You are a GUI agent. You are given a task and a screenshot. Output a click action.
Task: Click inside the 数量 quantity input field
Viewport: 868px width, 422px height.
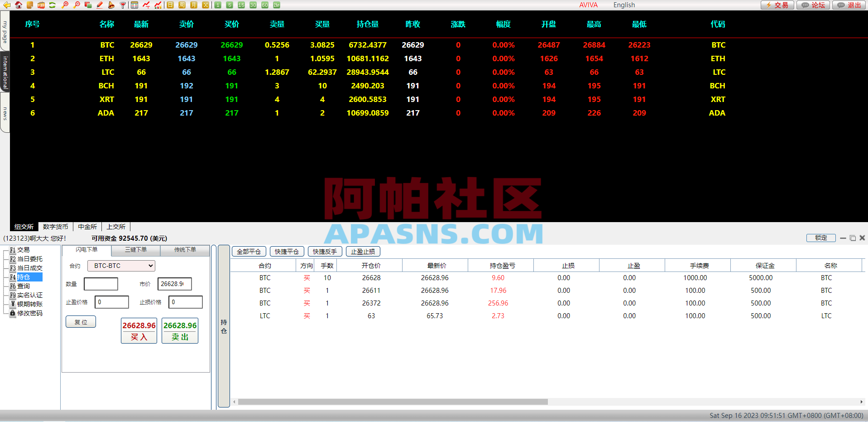[x=101, y=284]
